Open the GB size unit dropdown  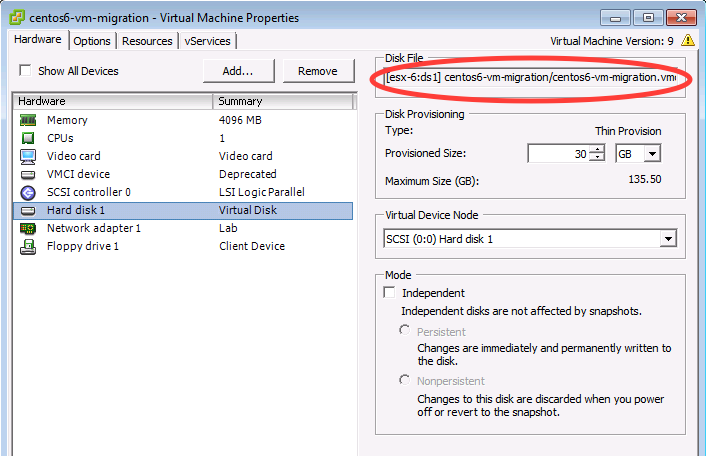coord(652,153)
